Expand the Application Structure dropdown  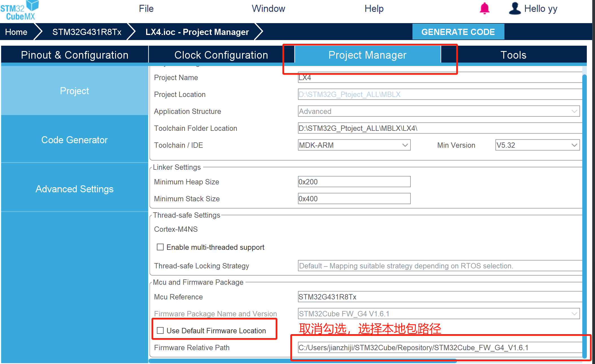click(574, 111)
